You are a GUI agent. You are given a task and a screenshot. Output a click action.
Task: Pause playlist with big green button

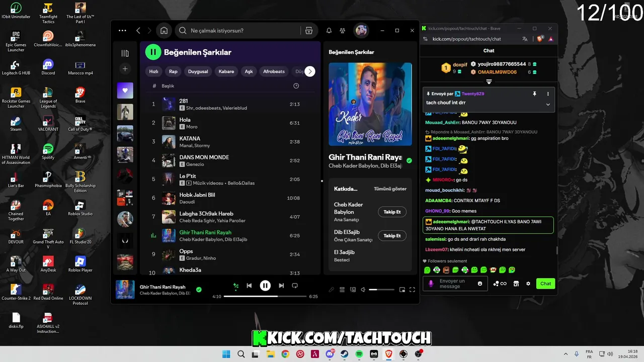coord(153,52)
